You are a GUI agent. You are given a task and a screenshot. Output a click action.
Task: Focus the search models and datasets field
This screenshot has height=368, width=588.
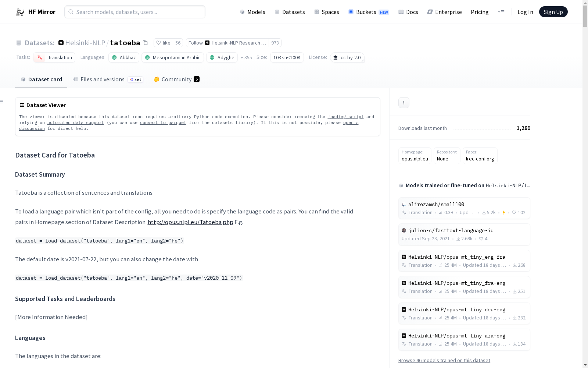pyautogui.click(x=135, y=12)
